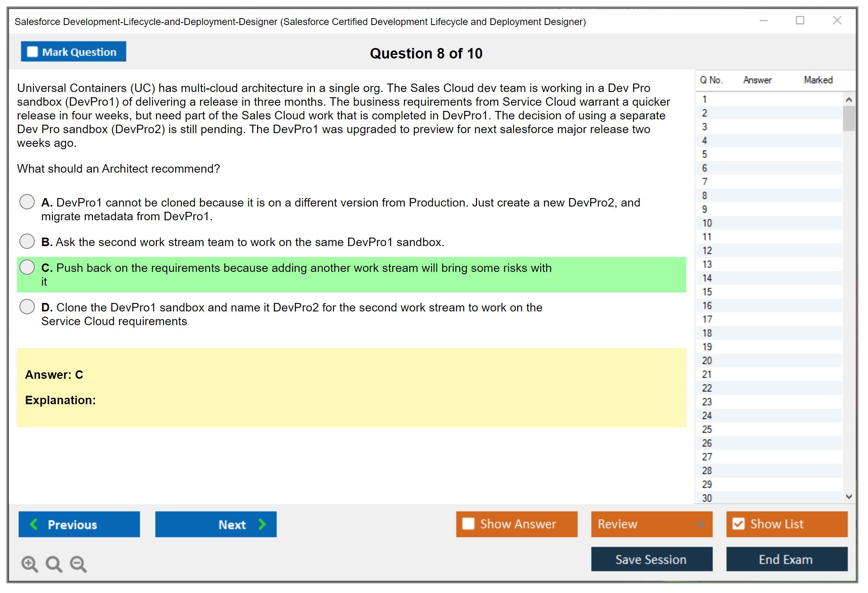This screenshot has height=593, width=868.
Task: Maximize the exam window
Action: [800, 21]
